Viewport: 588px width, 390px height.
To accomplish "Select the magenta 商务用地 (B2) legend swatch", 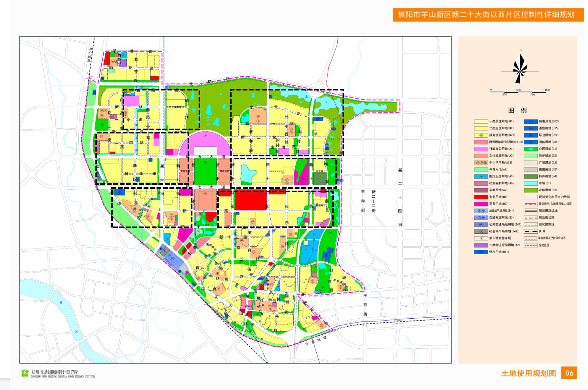I will pyautogui.click(x=481, y=204).
